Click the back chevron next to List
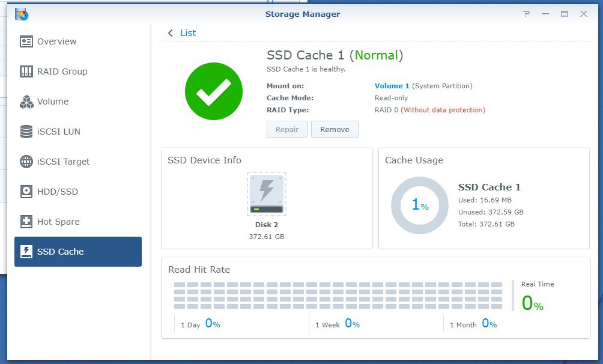603x364 pixels. 171,33
